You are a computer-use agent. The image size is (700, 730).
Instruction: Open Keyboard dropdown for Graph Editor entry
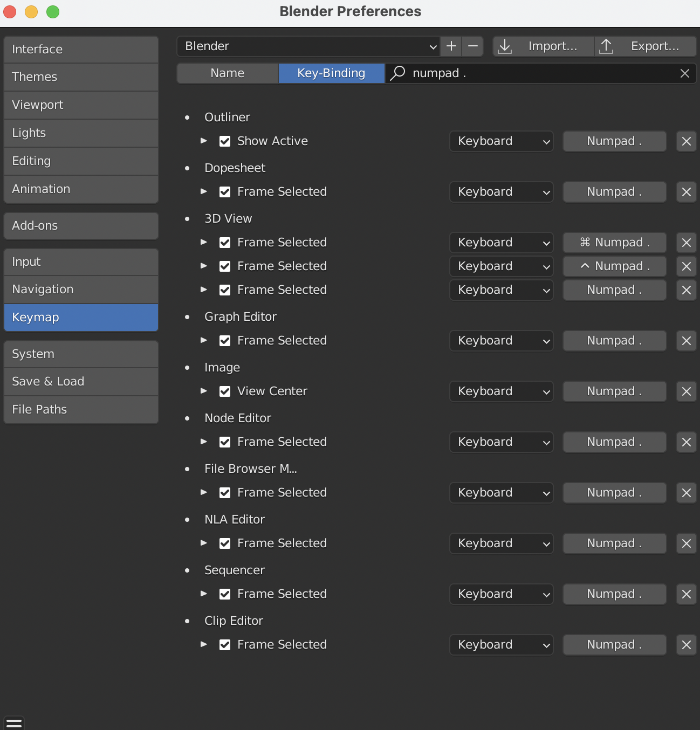coord(502,341)
